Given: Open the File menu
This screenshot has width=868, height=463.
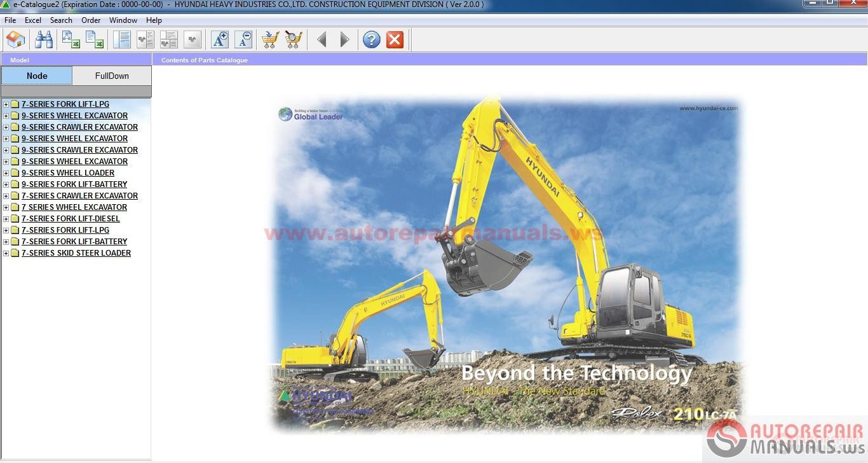Looking at the screenshot, I should click(x=10, y=20).
